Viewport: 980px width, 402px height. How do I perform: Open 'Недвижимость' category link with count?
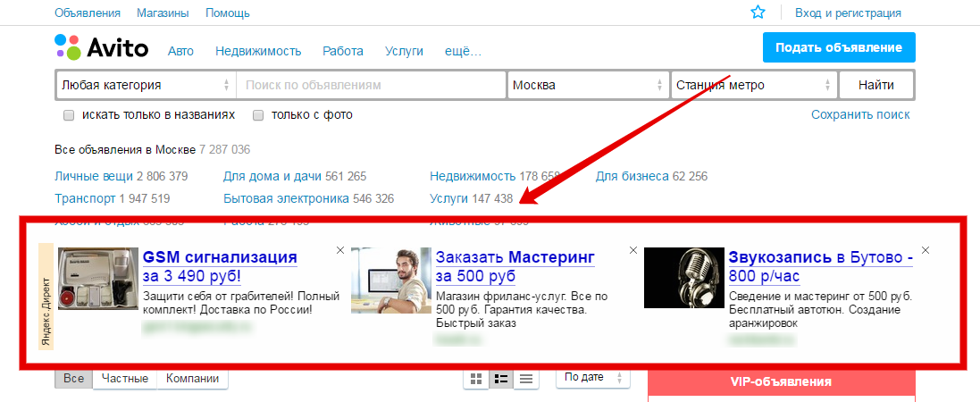[x=473, y=176]
